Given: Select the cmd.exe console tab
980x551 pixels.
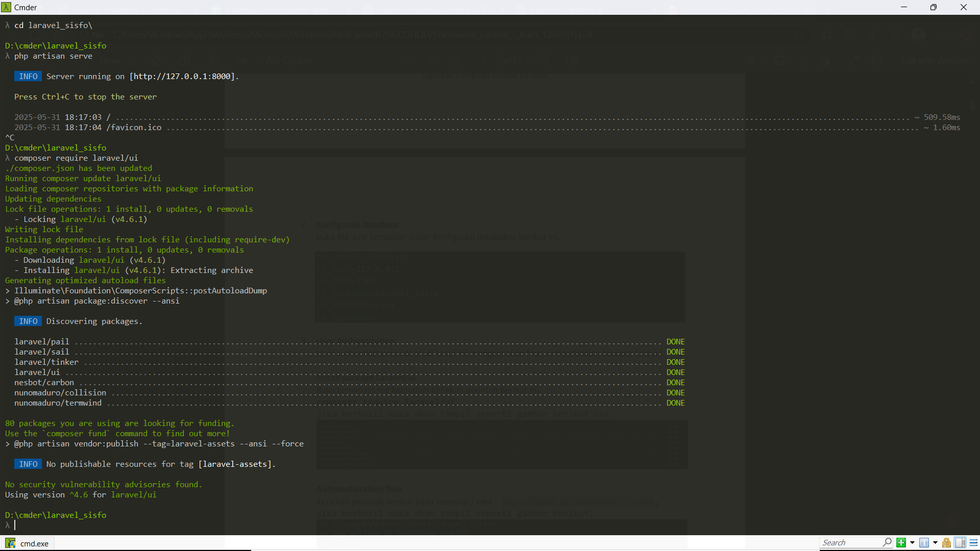Looking at the screenshot, I should tap(34, 543).
